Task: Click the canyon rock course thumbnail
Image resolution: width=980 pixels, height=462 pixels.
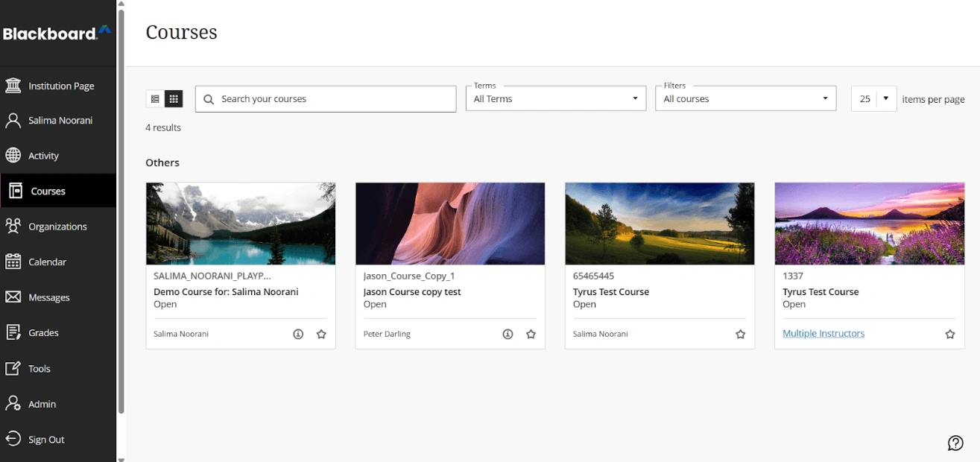Action: (x=450, y=224)
